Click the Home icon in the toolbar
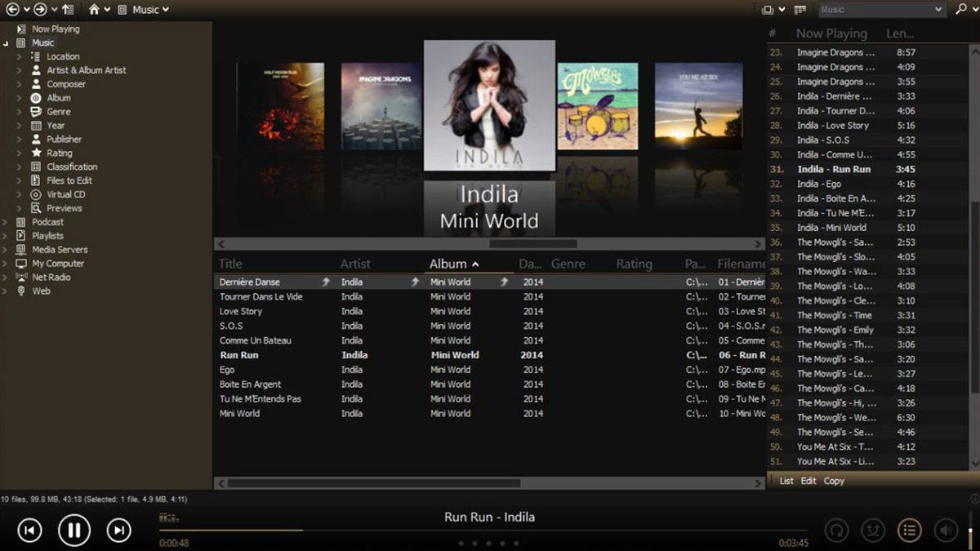The height and width of the screenshot is (551, 980). pos(95,9)
